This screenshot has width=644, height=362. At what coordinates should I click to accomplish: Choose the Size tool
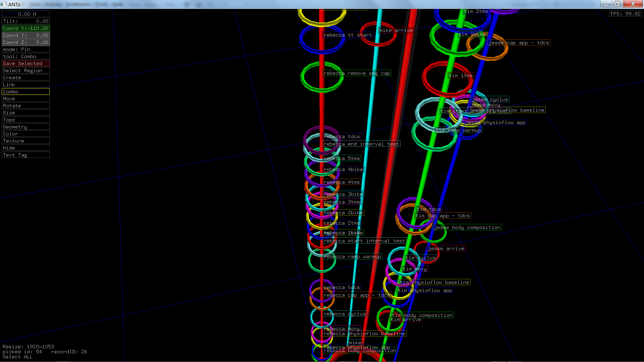(x=25, y=113)
